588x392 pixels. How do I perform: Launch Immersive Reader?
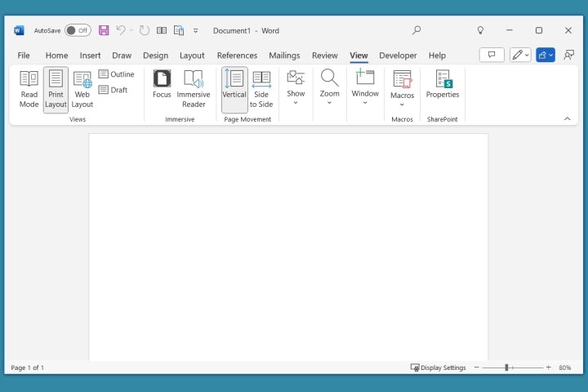pyautogui.click(x=194, y=89)
